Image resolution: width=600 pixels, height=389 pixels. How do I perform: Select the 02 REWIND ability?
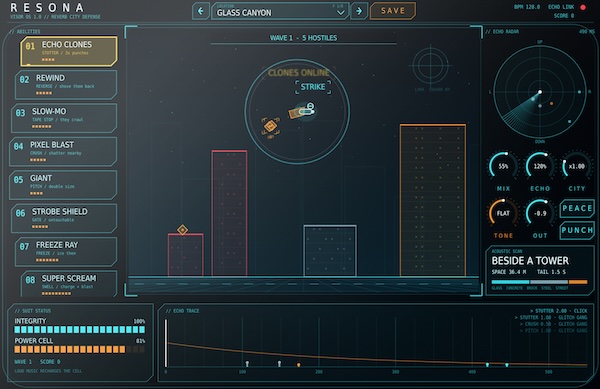pos(66,85)
